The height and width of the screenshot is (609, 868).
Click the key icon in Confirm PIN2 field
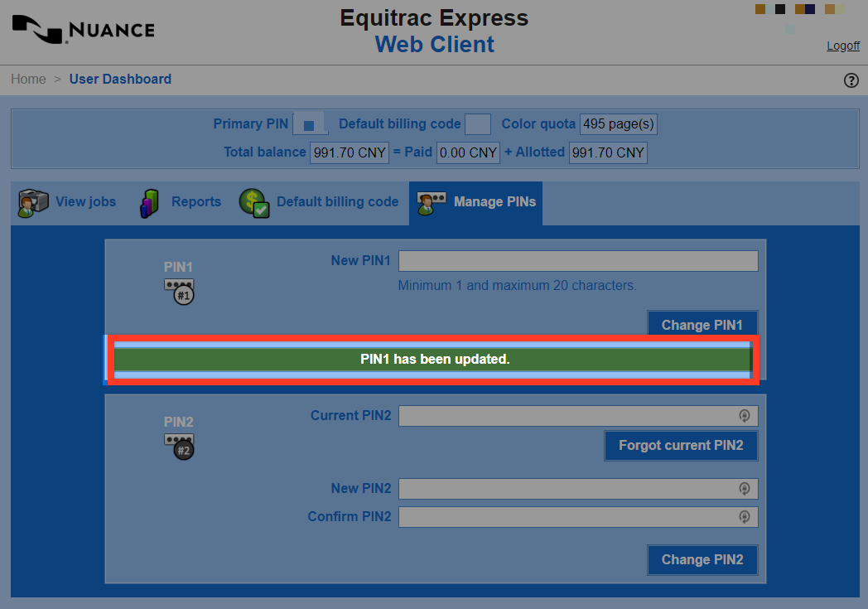[745, 517]
